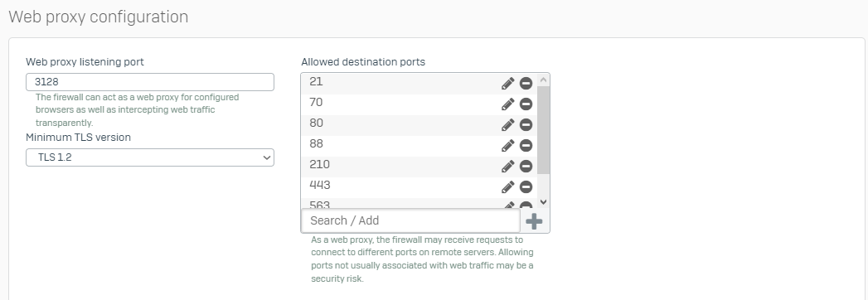Click scroll down arrow in ports list
This screenshot has height=300, width=868.
(543, 202)
